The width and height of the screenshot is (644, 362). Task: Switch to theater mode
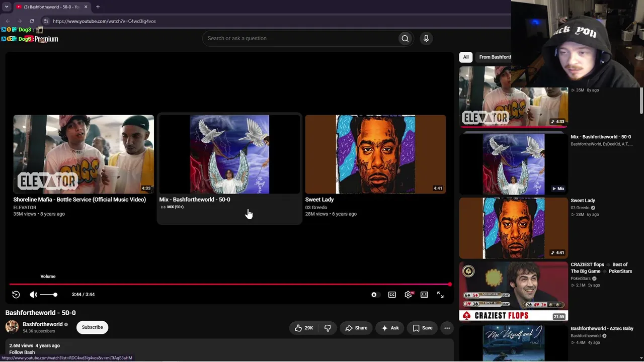point(424,295)
